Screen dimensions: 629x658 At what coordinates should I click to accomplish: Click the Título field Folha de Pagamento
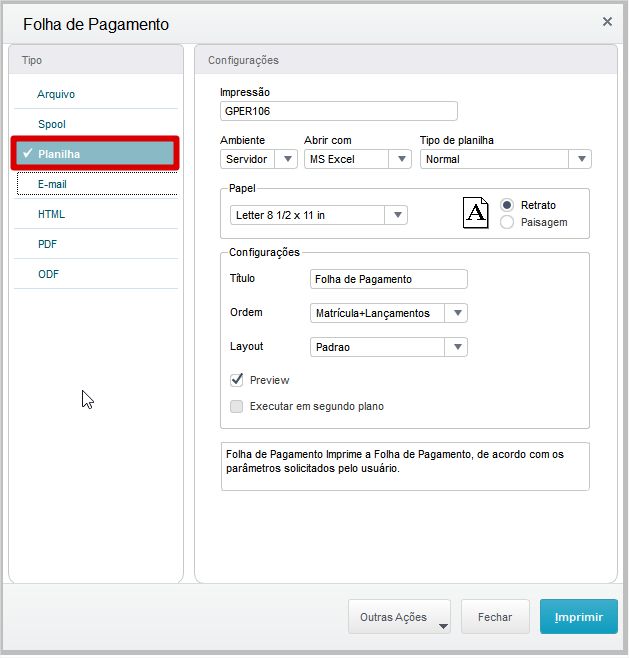click(x=389, y=279)
